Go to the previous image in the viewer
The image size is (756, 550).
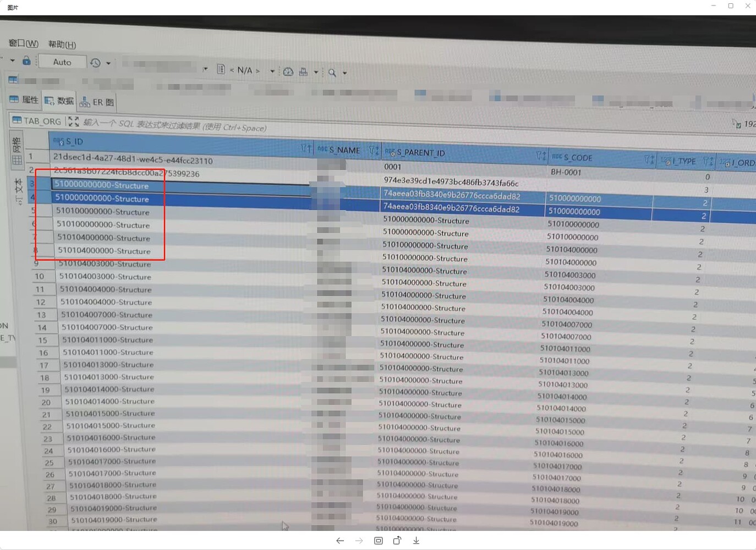(x=340, y=541)
